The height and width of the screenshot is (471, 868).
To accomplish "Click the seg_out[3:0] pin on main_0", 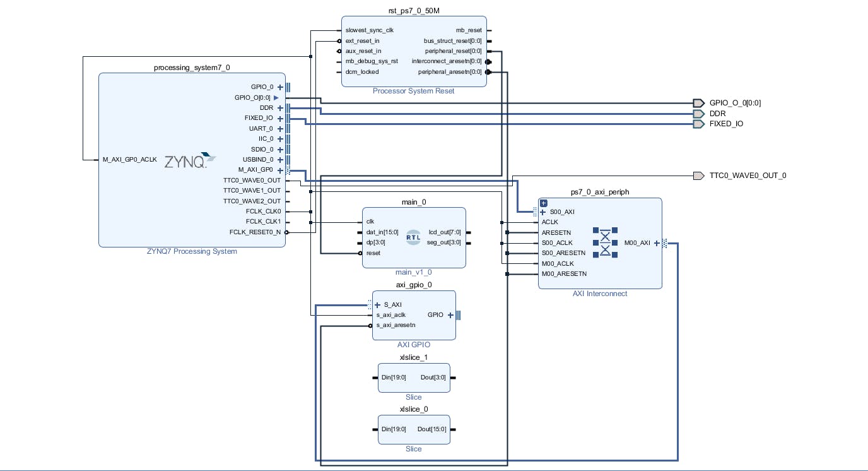I will 444,242.
